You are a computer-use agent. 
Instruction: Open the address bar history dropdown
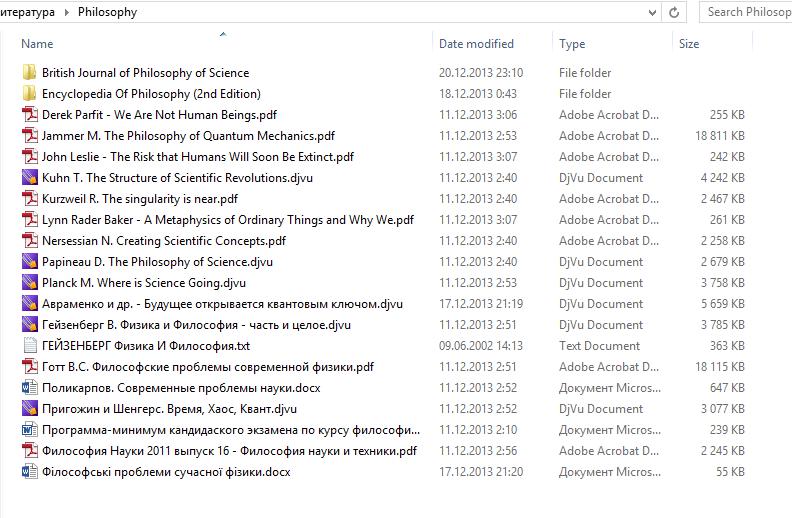point(652,13)
